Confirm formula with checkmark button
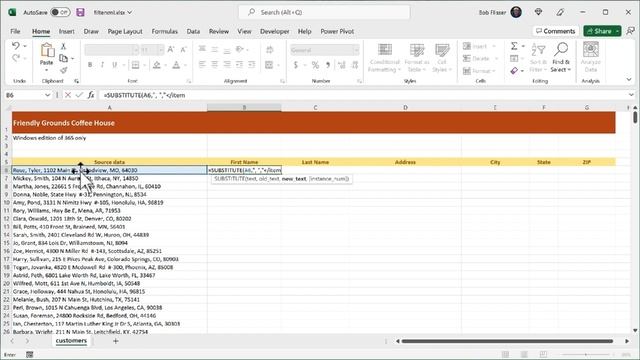The width and height of the screenshot is (640, 360). click(79, 95)
